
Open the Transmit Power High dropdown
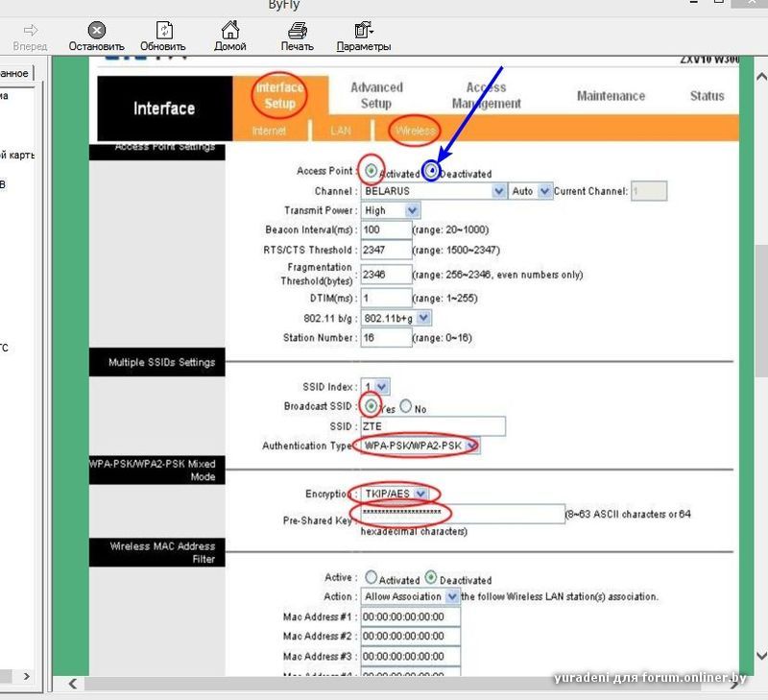pyautogui.click(x=391, y=210)
